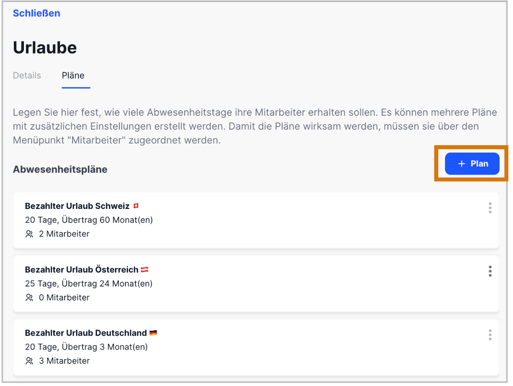
Task: Select the Pläne tab
Action: coord(73,76)
